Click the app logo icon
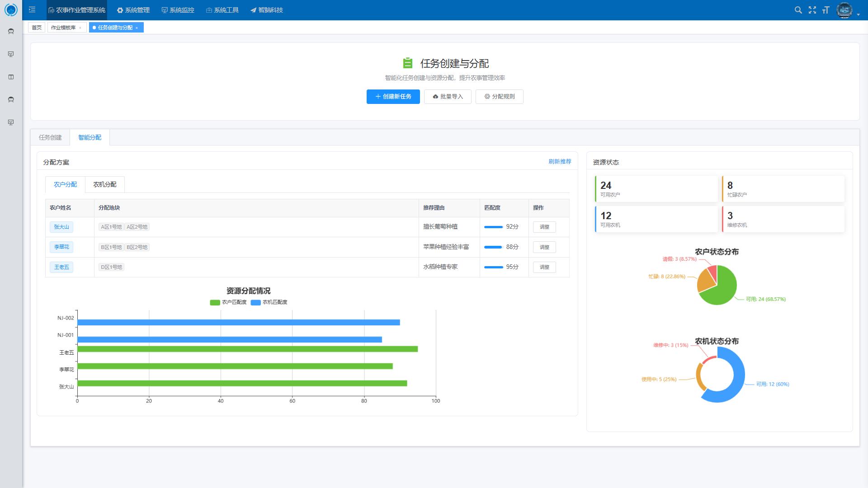The image size is (868, 488). click(x=11, y=9)
